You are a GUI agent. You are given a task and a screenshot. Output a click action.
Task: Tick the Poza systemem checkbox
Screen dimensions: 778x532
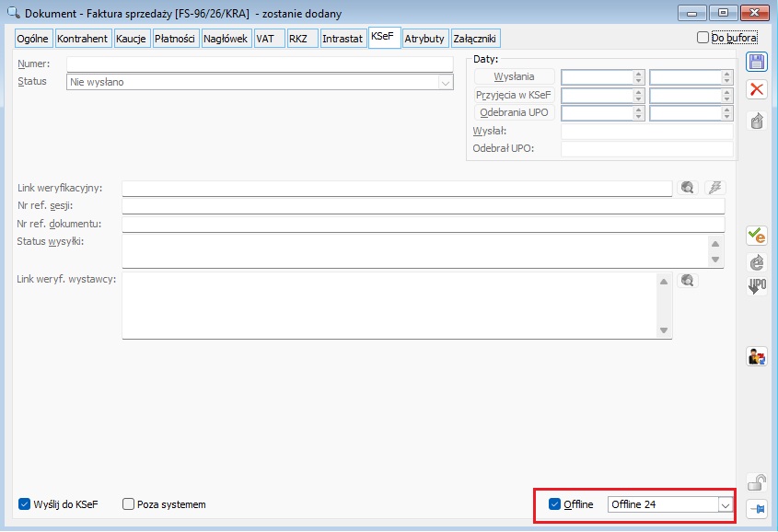pos(128,504)
